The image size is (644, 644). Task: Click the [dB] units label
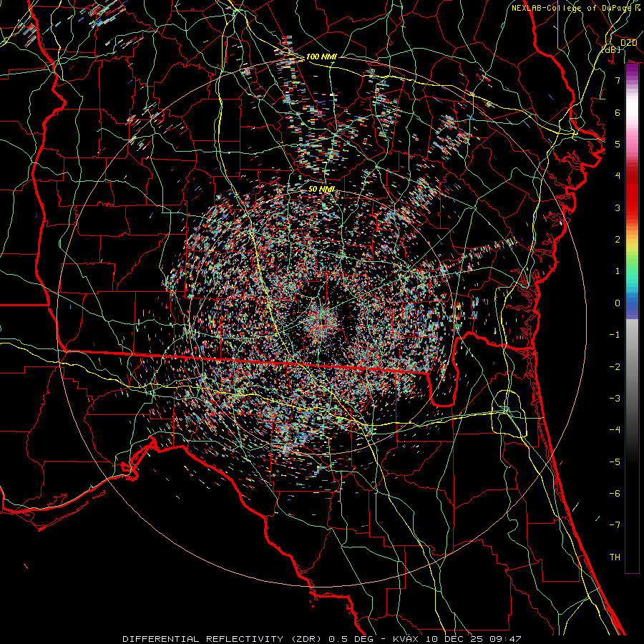(611, 50)
